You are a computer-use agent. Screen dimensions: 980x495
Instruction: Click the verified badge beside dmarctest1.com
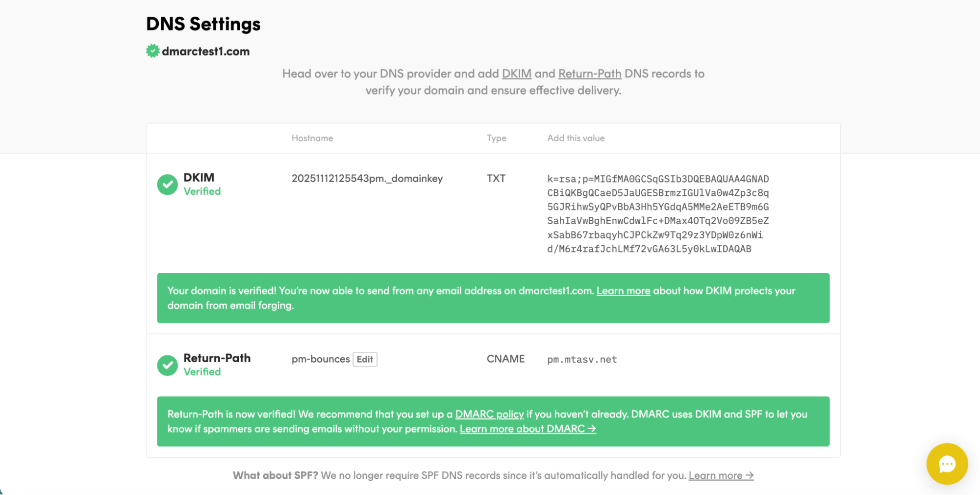click(152, 50)
